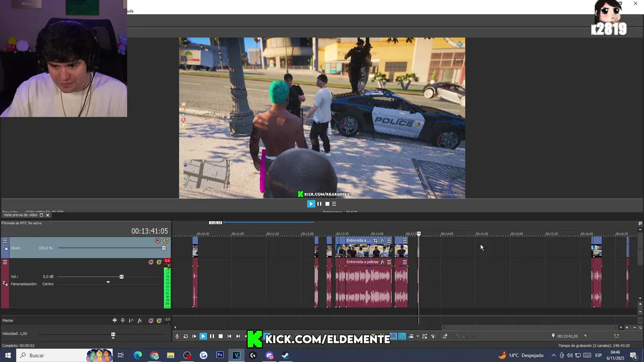Click the 14°C Despejado weather widget
Image resolution: width=644 pixels, height=362 pixels.
tap(521, 355)
